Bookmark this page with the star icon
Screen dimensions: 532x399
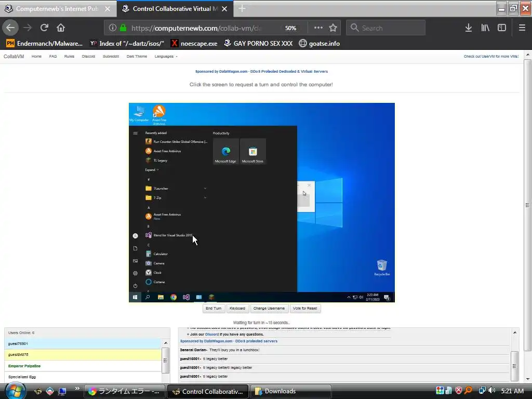pos(333,28)
